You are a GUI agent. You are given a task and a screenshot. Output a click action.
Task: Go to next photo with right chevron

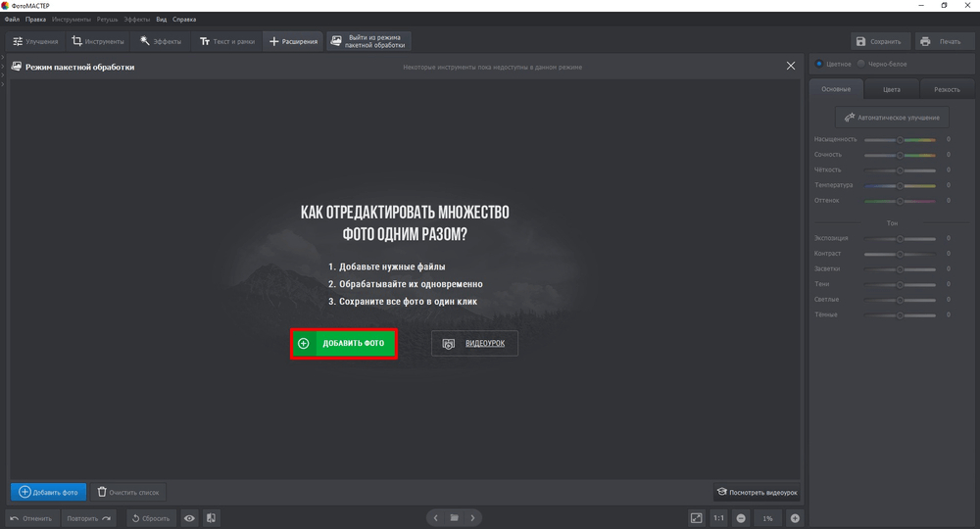[x=472, y=518]
